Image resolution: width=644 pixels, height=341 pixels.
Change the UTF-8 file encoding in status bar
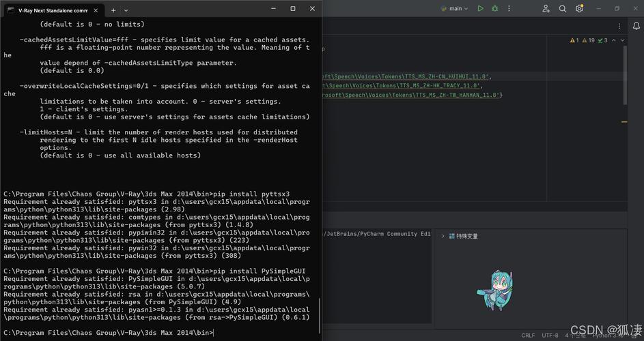point(550,336)
